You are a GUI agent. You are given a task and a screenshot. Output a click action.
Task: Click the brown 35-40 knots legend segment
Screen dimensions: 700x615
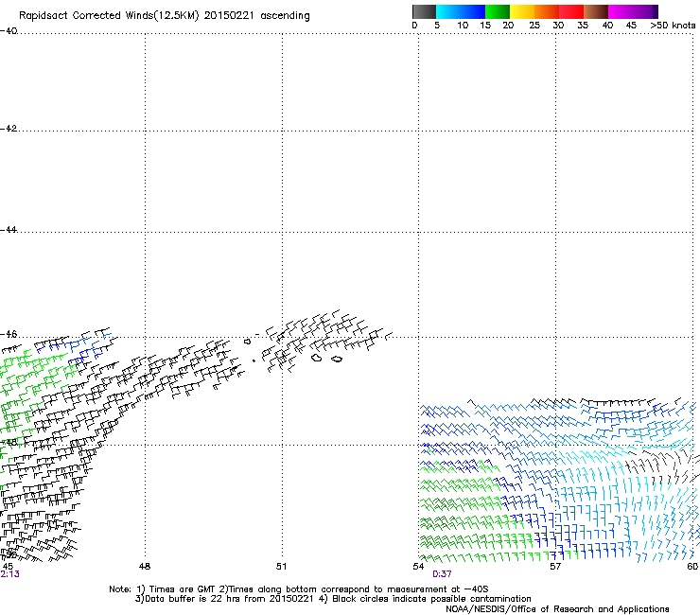[x=596, y=11]
